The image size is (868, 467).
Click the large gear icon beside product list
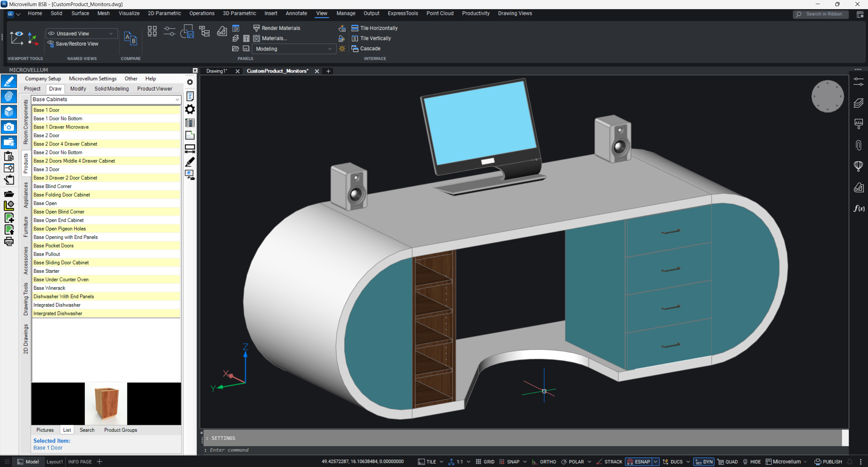tap(190, 109)
